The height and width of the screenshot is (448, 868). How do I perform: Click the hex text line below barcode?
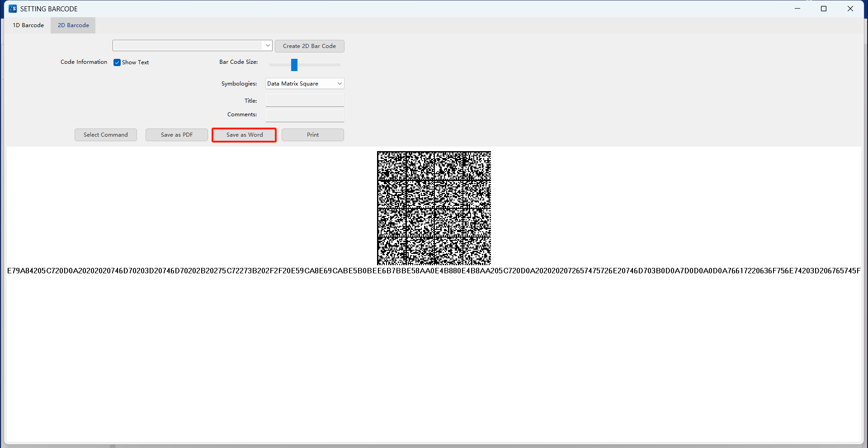click(434, 271)
